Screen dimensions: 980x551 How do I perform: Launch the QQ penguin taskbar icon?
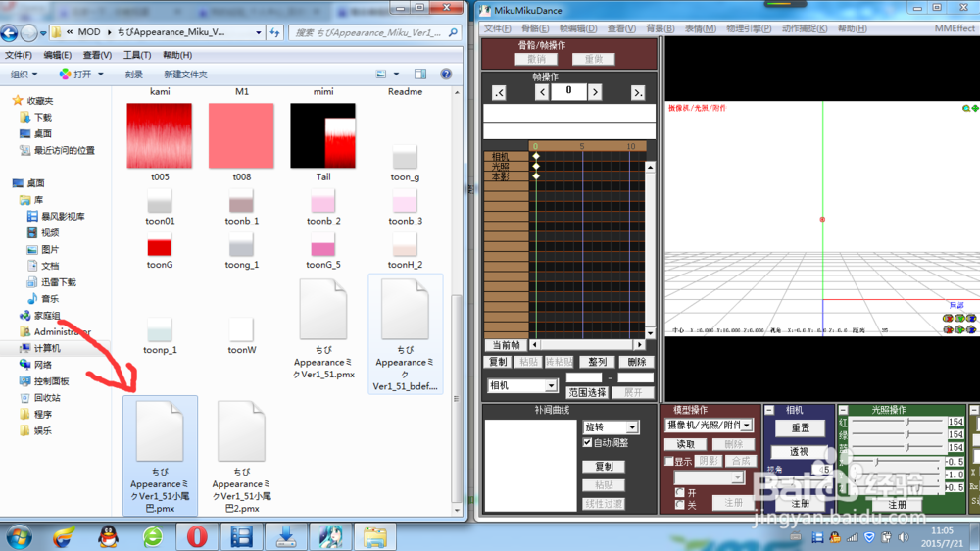pyautogui.click(x=108, y=536)
